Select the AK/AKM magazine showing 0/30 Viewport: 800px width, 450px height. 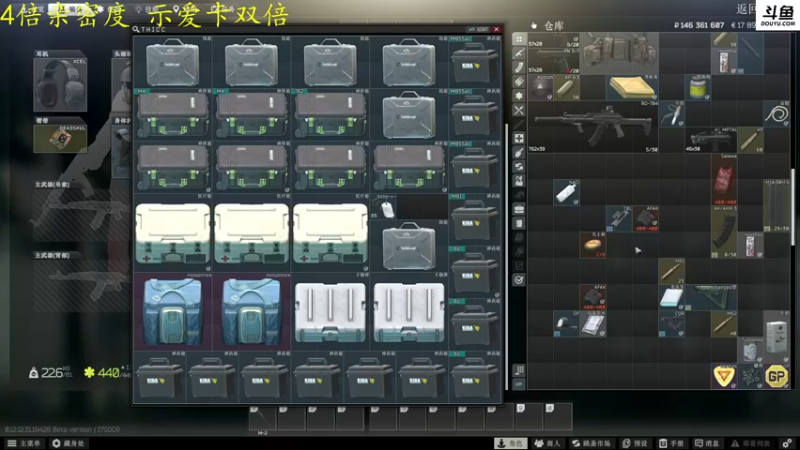point(724,232)
